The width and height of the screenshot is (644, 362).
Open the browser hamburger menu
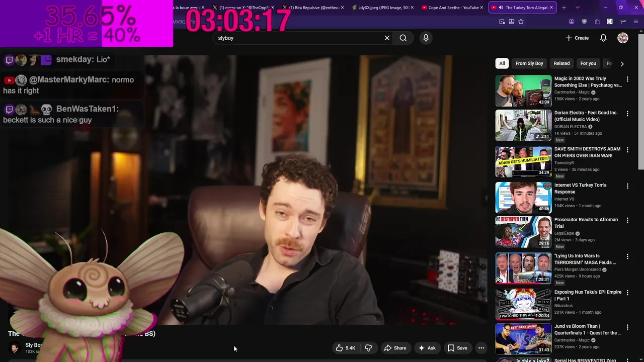click(x=636, y=22)
